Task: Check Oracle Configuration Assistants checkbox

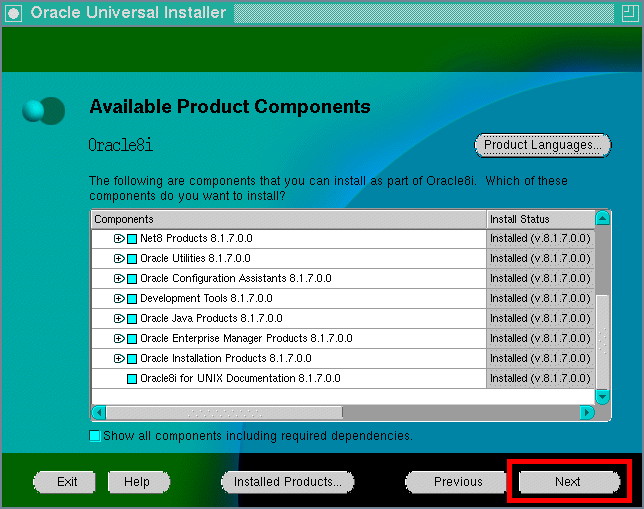Action: [132, 279]
